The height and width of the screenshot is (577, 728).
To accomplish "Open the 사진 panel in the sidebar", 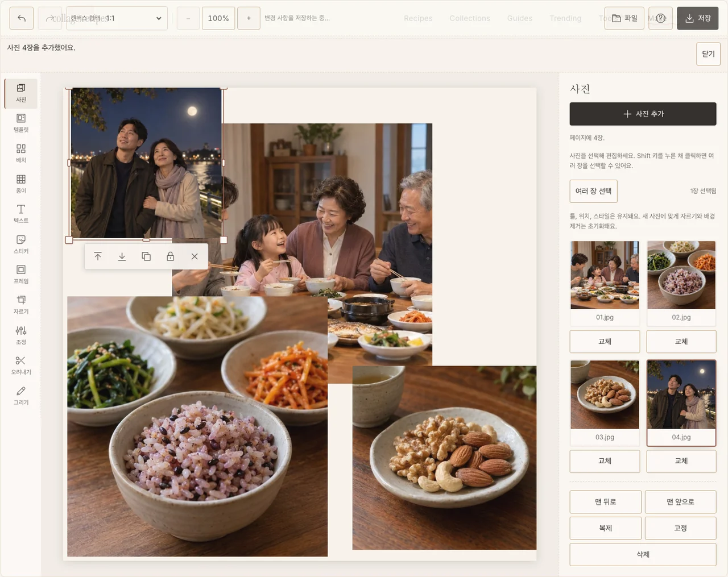I will pyautogui.click(x=21, y=93).
